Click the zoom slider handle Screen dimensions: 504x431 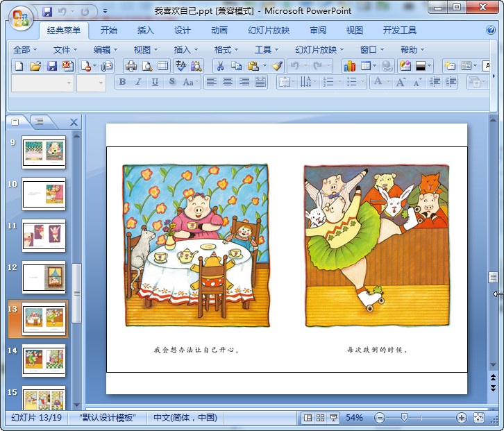pyautogui.click(x=404, y=418)
